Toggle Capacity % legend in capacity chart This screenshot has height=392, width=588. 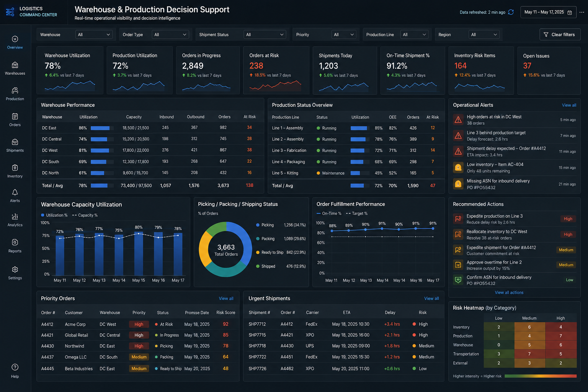tap(85, 215)
